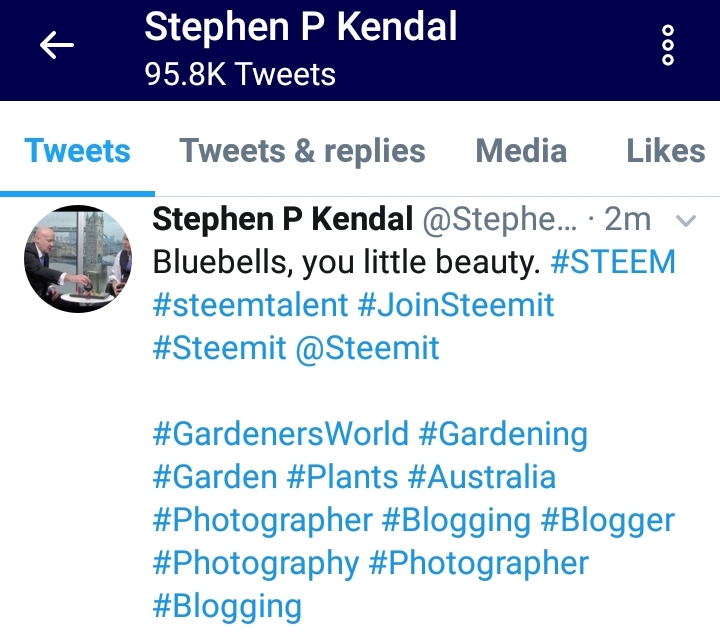This screenshot has height=632, width=720.
Task: Tap the #GardenersWorld hashtag
Action: [280, 434]
